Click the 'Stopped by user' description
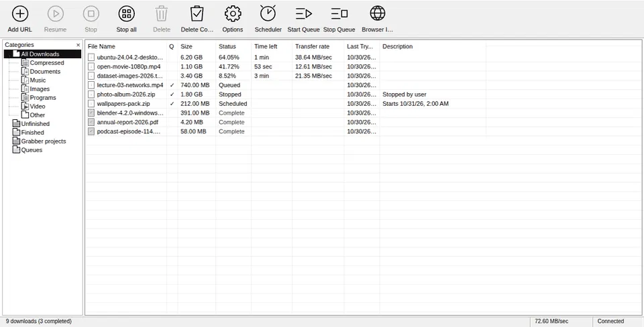This screenshot has width=644, height=327. pos(404,94)
